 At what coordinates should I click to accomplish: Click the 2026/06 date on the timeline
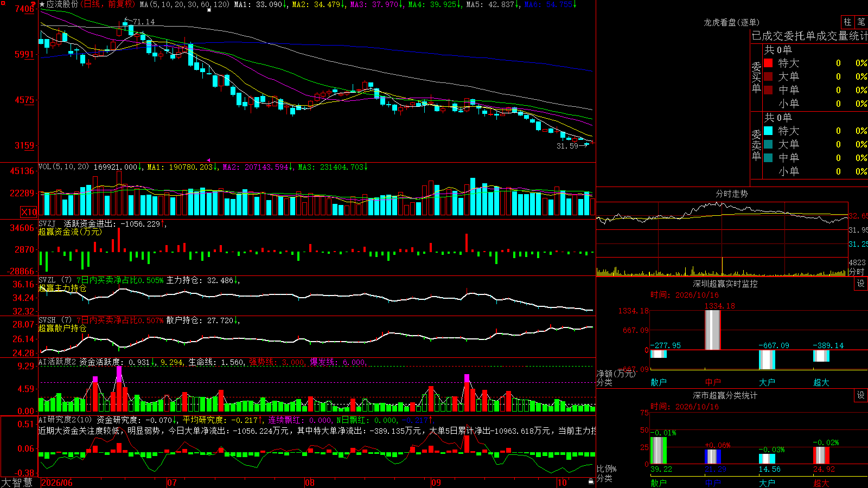click(x=57, y=483)
